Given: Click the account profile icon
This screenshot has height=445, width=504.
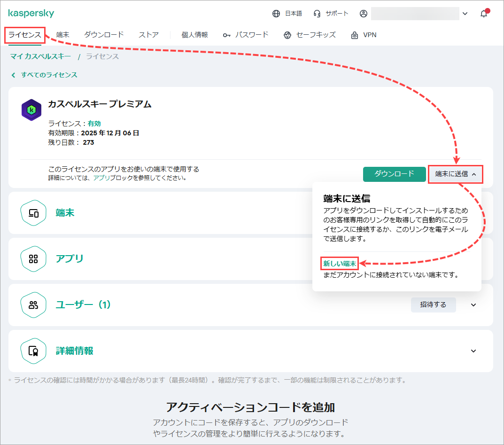Looking at the screenshot, I should [364, 14].
